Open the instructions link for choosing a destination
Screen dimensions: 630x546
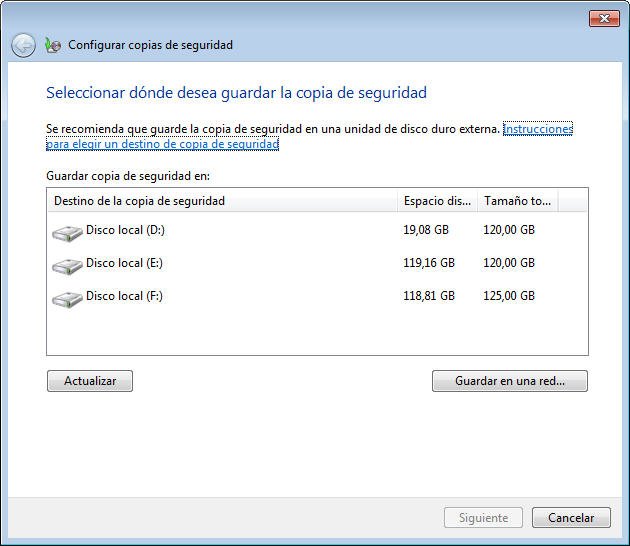[x=537, y=129]
